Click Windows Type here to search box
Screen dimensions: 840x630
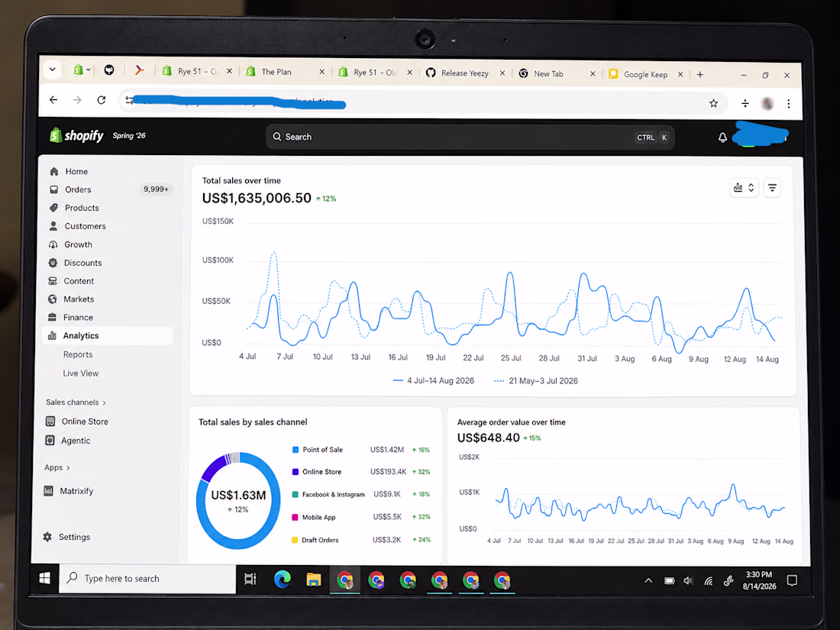tap(147, 579)
